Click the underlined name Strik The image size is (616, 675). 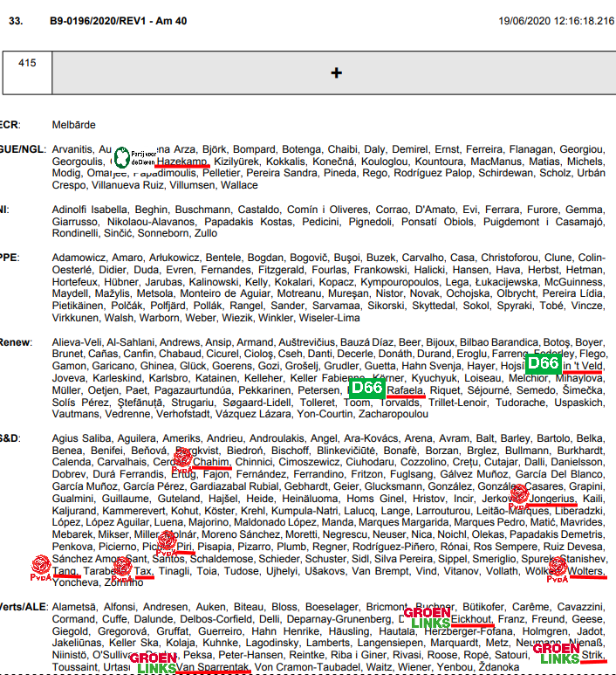click(x=592, y=655)
